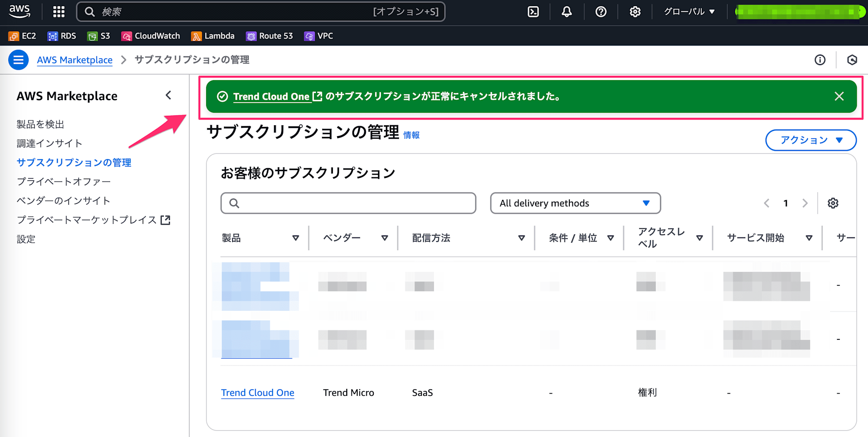Screen dimensions: 868x437
Task: Open Route 53 shortcut in favorites bar
Action: click(269, 36)
